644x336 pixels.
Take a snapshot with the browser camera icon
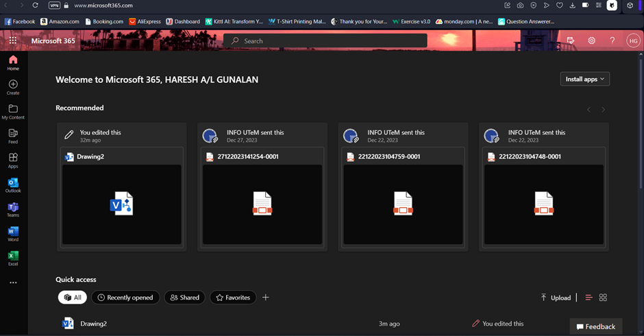(521, 5)
